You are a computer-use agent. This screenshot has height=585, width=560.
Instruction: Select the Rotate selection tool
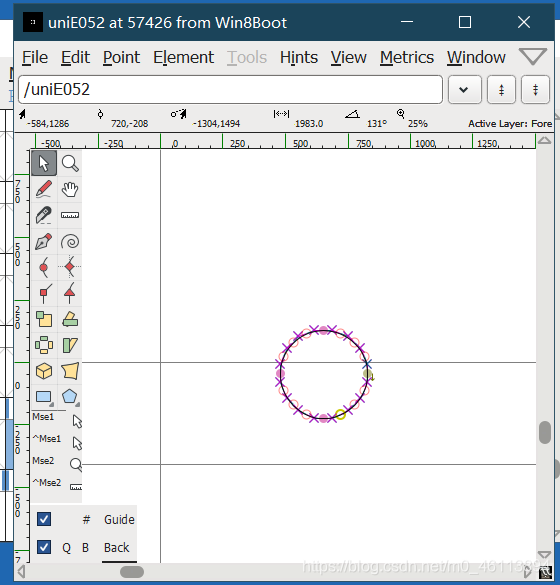(70, 319)
